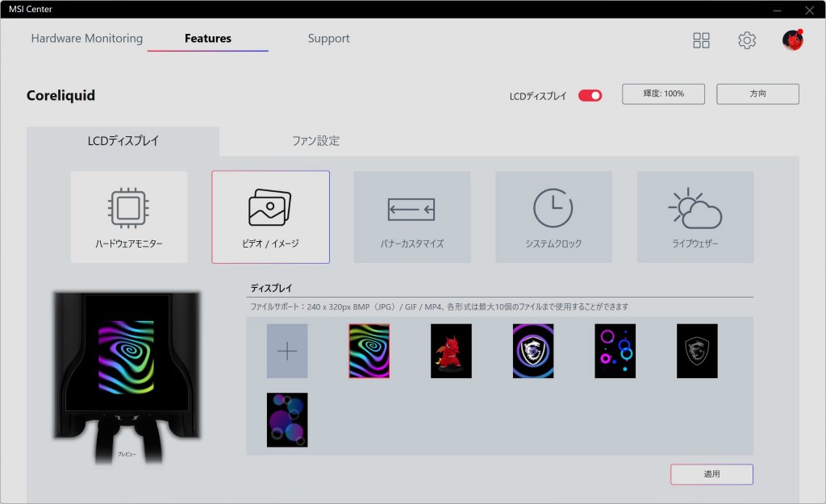Open the 輝度: 100% brightness control

coord(663,94)
